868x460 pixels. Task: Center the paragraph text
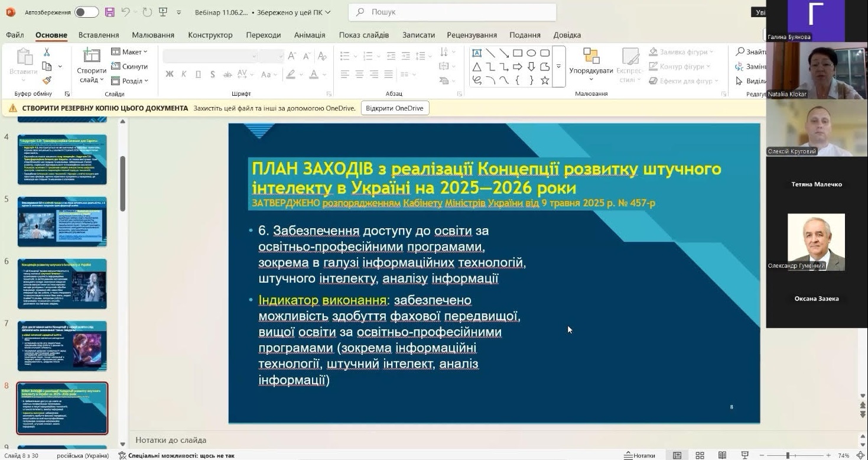pos(360,74)
